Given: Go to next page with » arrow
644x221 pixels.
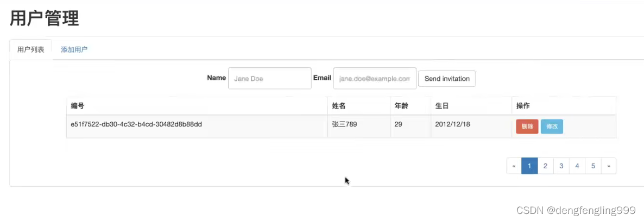Looking at the screenshot, I should point(609,166).
